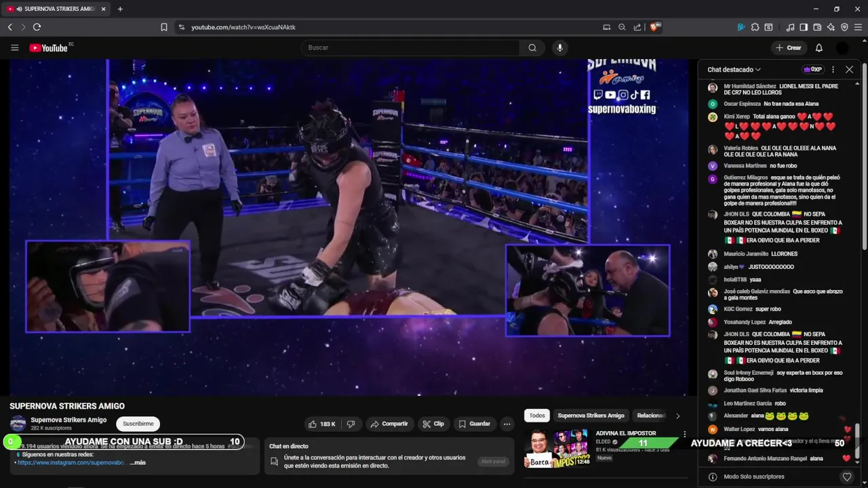
Task: Click the Compartir button
Action: [x=389, y=424]
